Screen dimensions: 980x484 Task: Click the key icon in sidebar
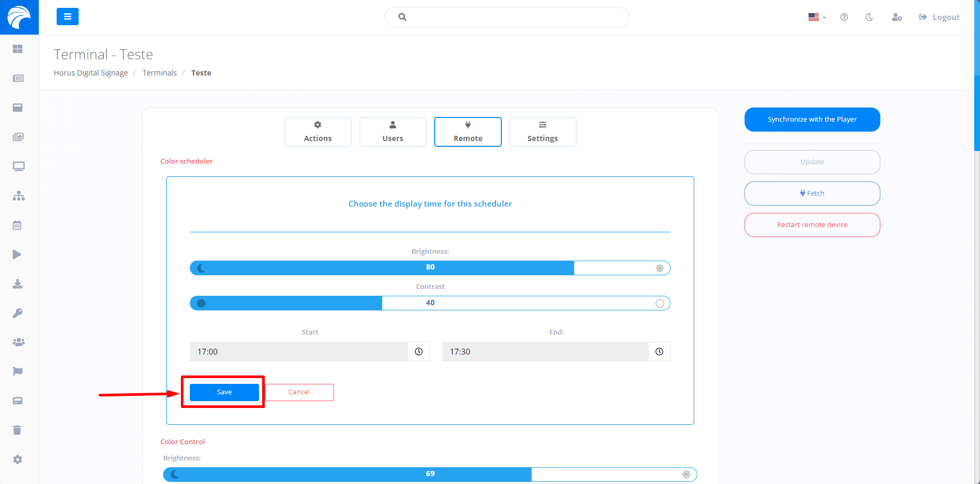[17, 313]
